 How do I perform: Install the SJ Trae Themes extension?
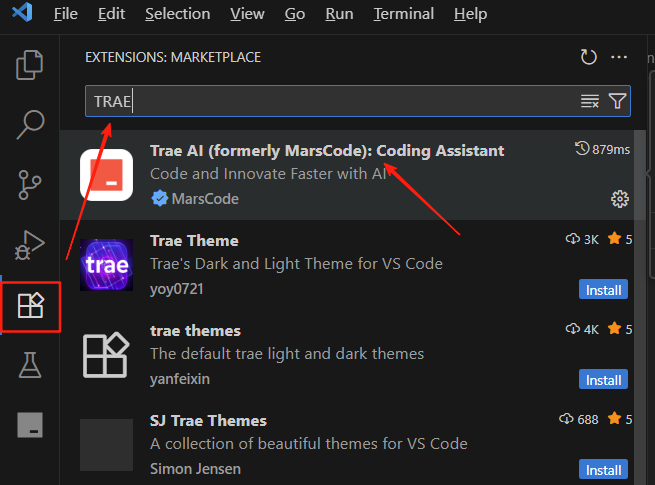pos(603,470)
